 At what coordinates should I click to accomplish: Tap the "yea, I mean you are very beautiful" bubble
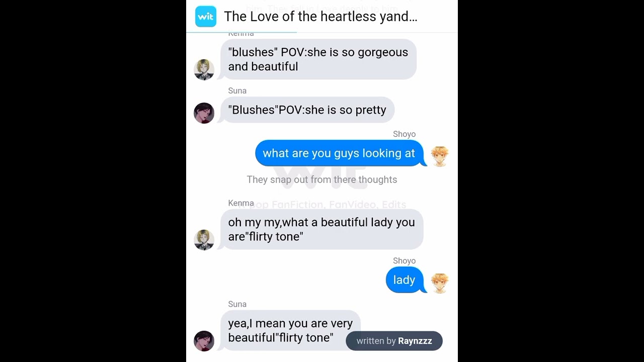(290, 330)
